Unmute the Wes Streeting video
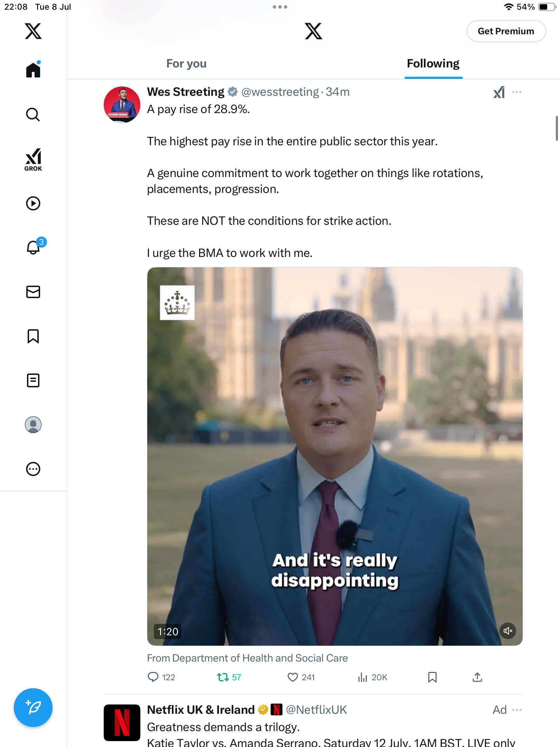The image size is (560, 747). click(x=508, y=631)
